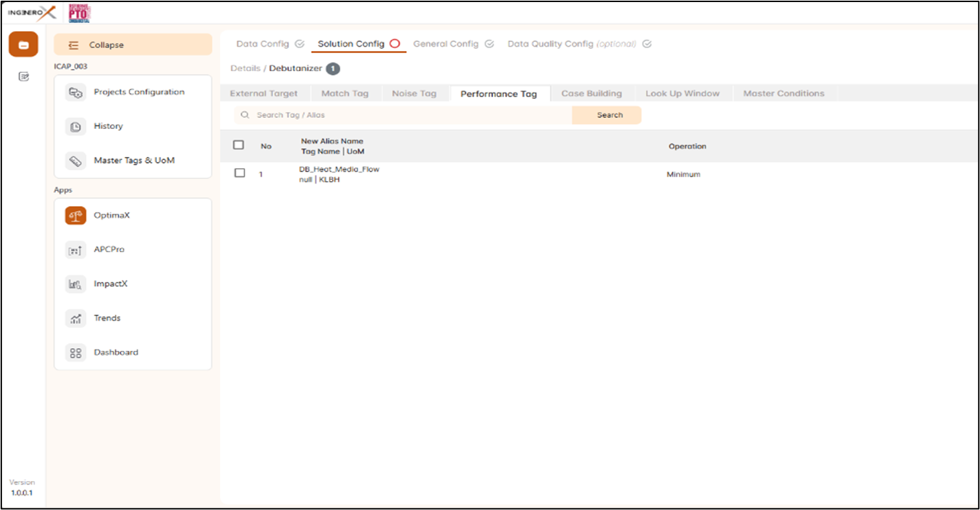This screenshot has width=980, height=510.
Task: Open the Dashboard grid icon
Action: [76, 353]
